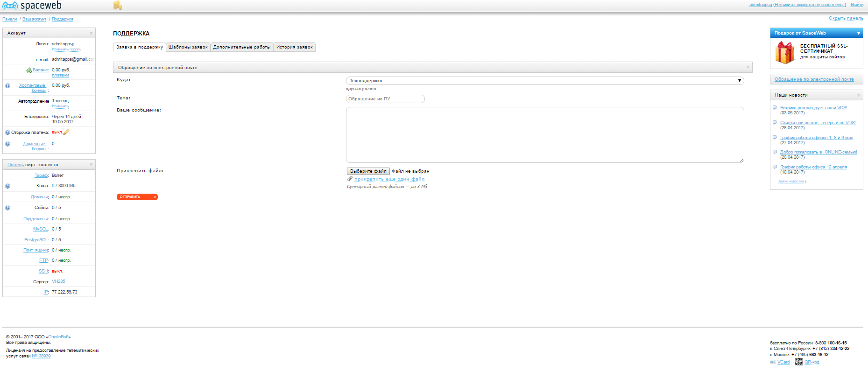Click the spaceweb logo
Screen dimensions: 868x371
(x=32, y=6)
